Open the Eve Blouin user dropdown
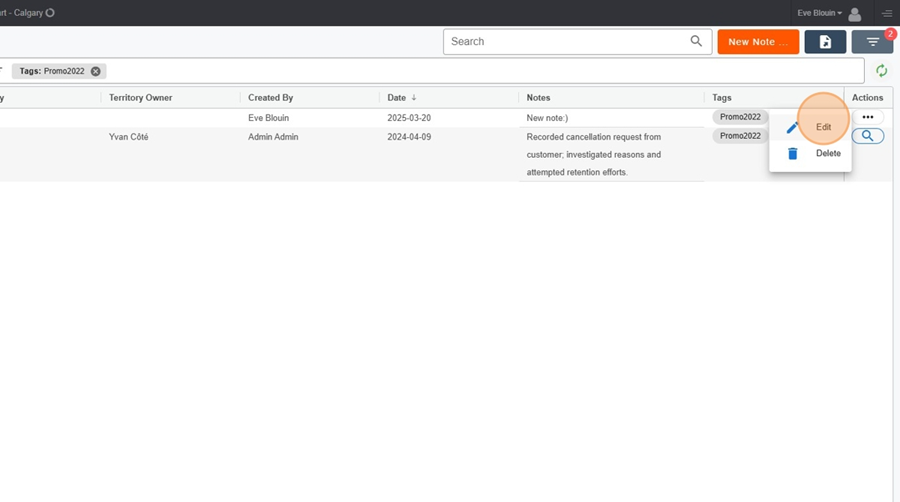This screenshot has width=900, height=502. point(819,13)
